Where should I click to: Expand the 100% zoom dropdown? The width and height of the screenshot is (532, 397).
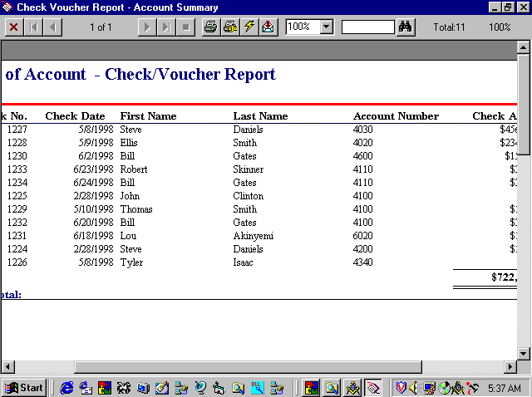tap(326, 27)
